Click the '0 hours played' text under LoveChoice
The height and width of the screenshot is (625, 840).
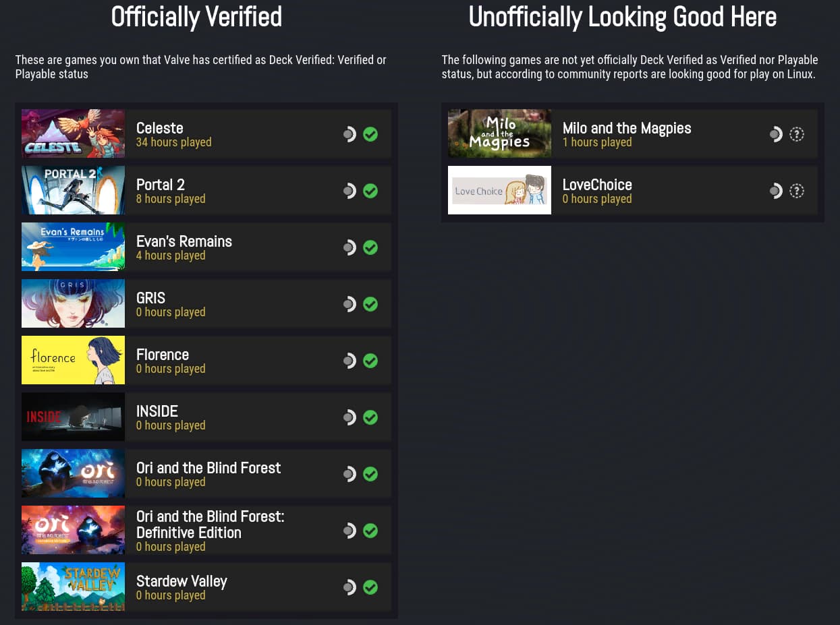tap(597, 199)
